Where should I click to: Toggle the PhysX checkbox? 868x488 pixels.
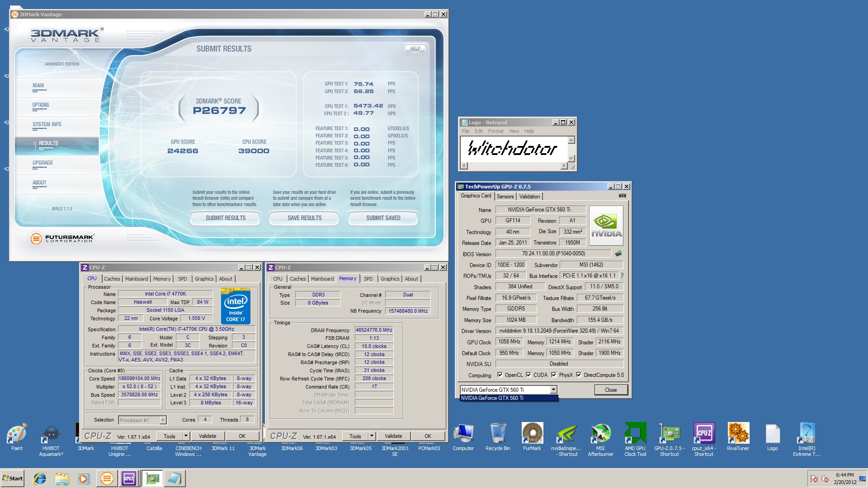[554, 375]
